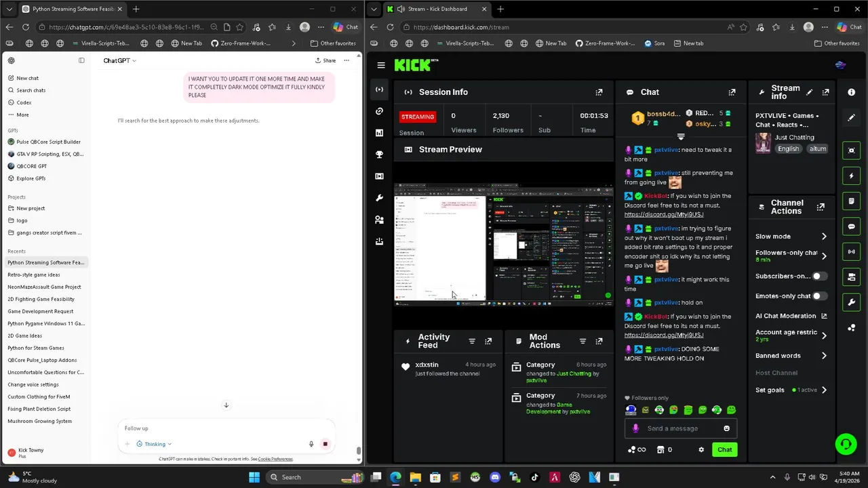Open the Kick hamburger menu
Image resolution: width=868 pixels, height=488 pixels.
click(x=381, y=65)
